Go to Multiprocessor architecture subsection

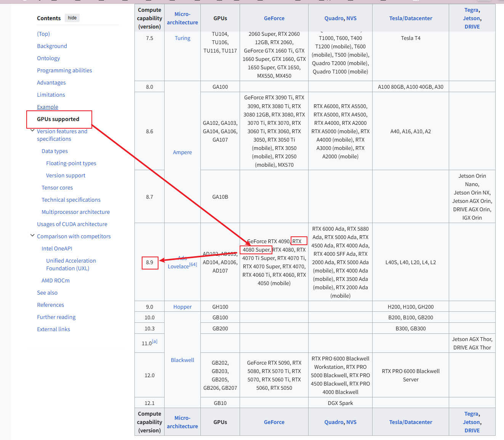click(75, 212)
